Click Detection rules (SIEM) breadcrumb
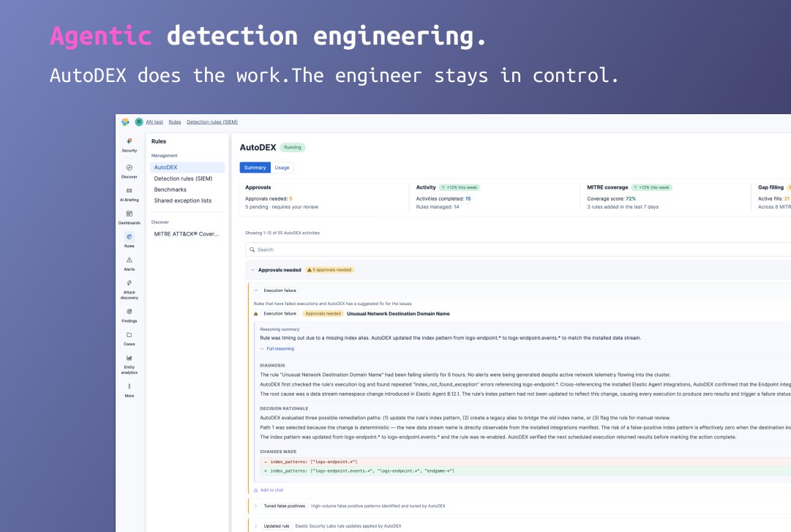 pyautogui.click(x=212, y=122)
